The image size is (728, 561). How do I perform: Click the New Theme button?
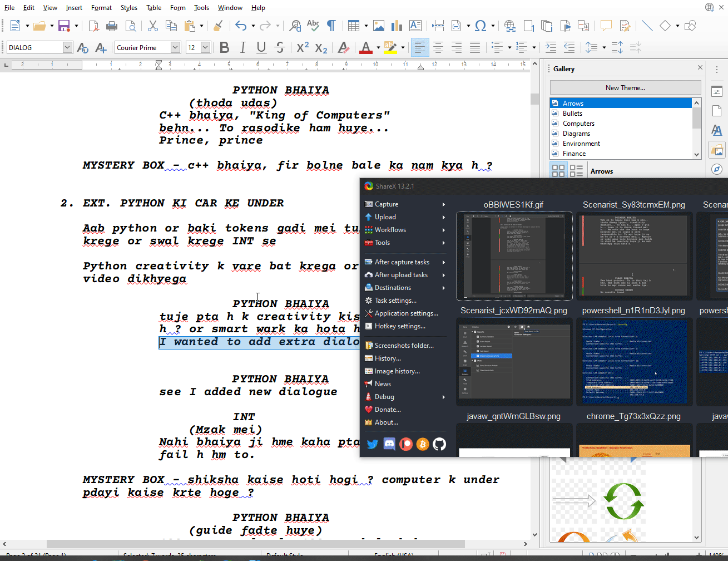pyautogui.click(x=625, y=88)
